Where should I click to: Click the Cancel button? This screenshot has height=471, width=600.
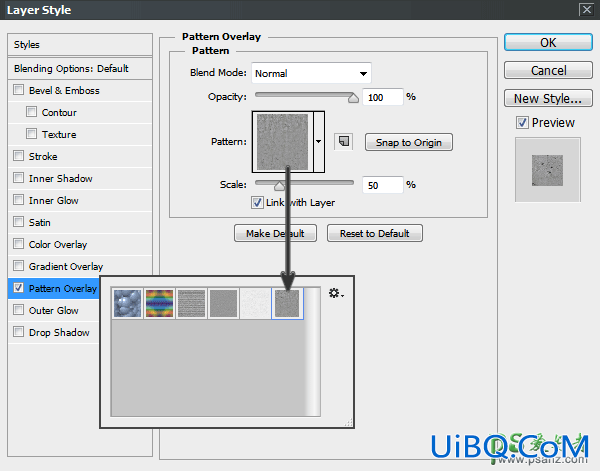tap(548, 70)
